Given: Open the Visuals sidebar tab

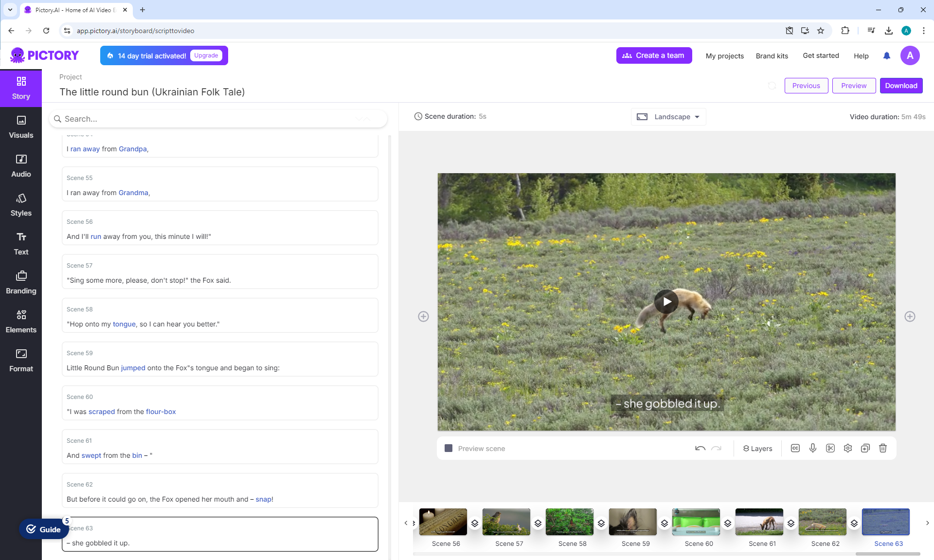Looking at the screenshot, I should pyautogui.click(x=21, y=126).
